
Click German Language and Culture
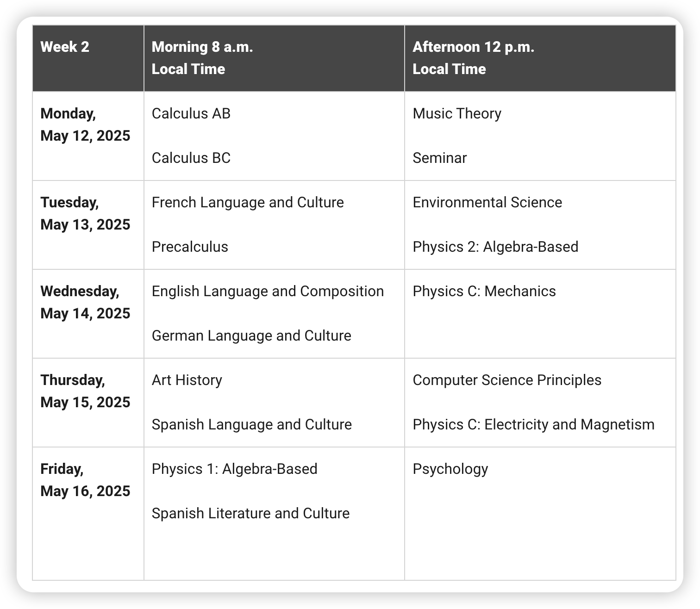click(x=251, y=336)
